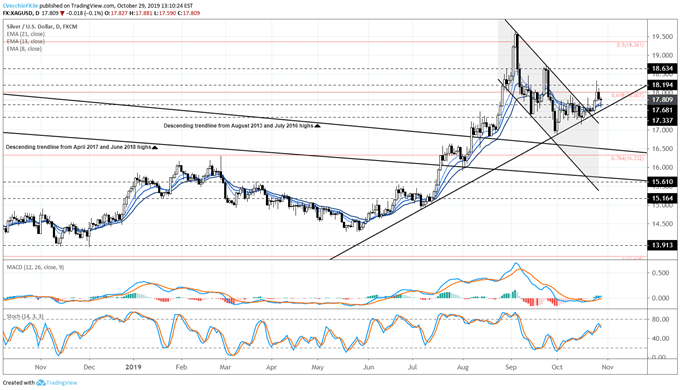The image size is (680, 390).
Task: Click the triangle marker after 'July 2016 highs'
Action: tap(317, 126)
